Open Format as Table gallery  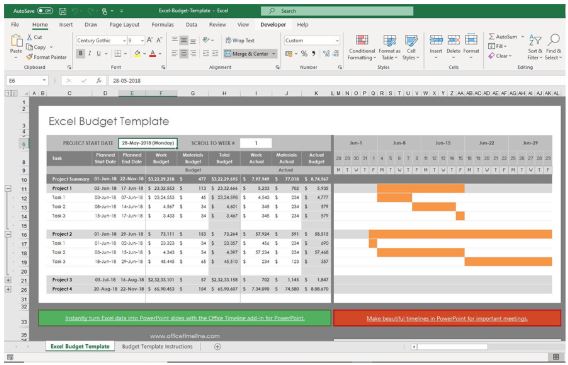[x=389, y=47]
